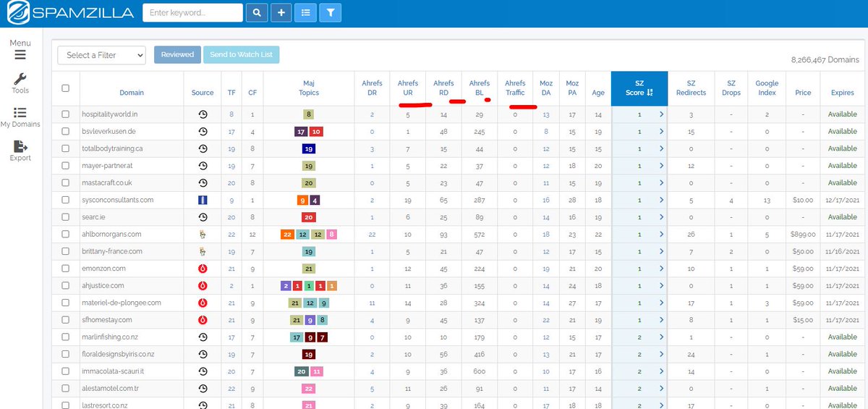Tick checkbox for sysconconsultants.com
The image size is (868, 409).
[x=66, y=200]
